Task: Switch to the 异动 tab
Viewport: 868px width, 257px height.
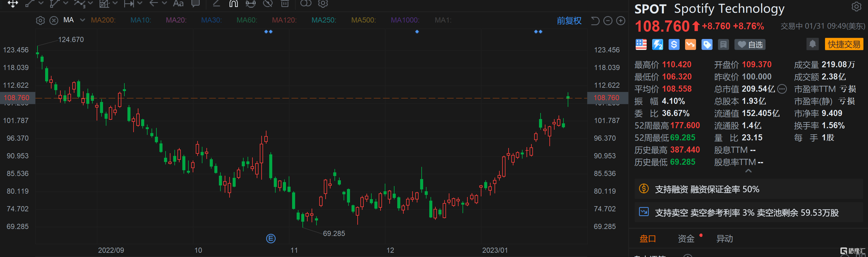Action: pyautogui.click(x=724, y=239)
